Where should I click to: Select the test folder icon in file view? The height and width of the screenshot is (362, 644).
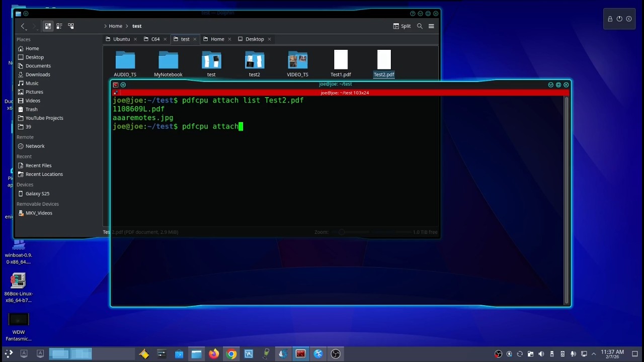tap(211, 64)
